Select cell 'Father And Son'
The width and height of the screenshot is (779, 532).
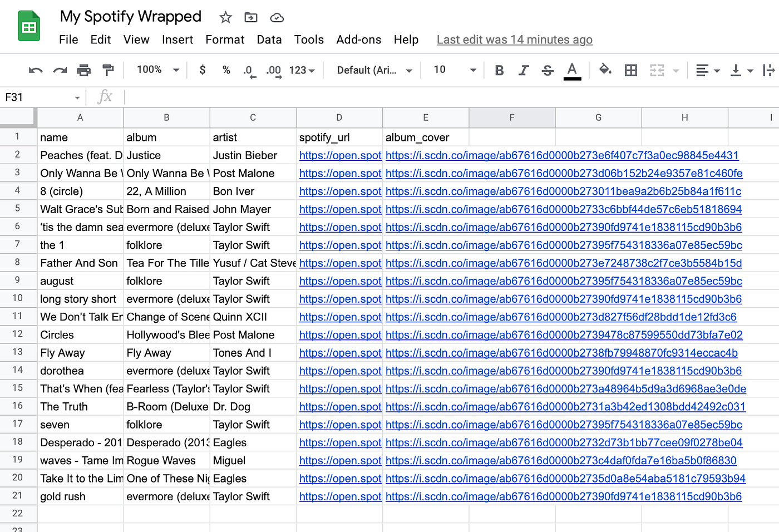[x=80, y=263]
